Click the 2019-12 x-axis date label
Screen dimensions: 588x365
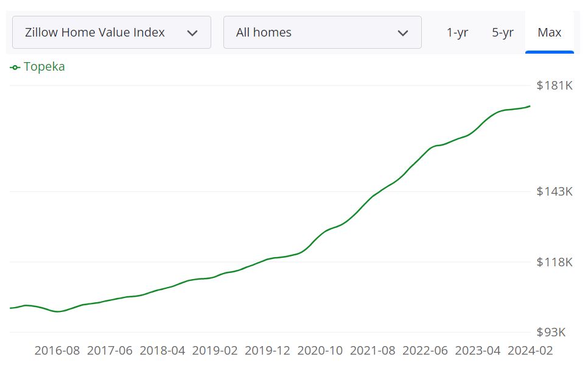268,350
